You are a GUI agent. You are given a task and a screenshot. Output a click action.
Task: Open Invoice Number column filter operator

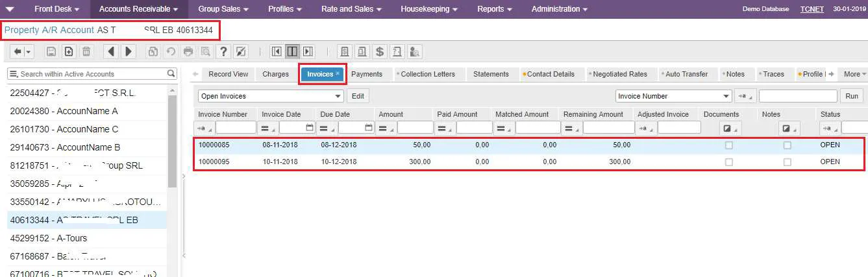click(206, 128)
